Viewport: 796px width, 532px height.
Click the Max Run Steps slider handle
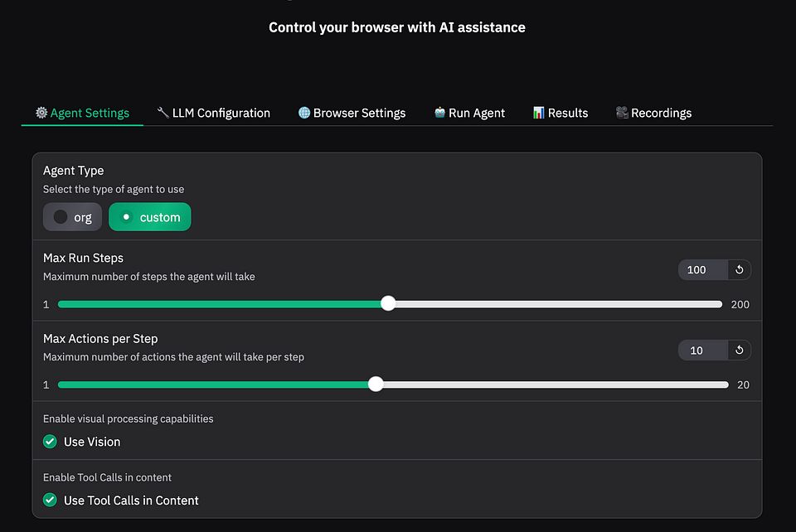tap(388, 304)
